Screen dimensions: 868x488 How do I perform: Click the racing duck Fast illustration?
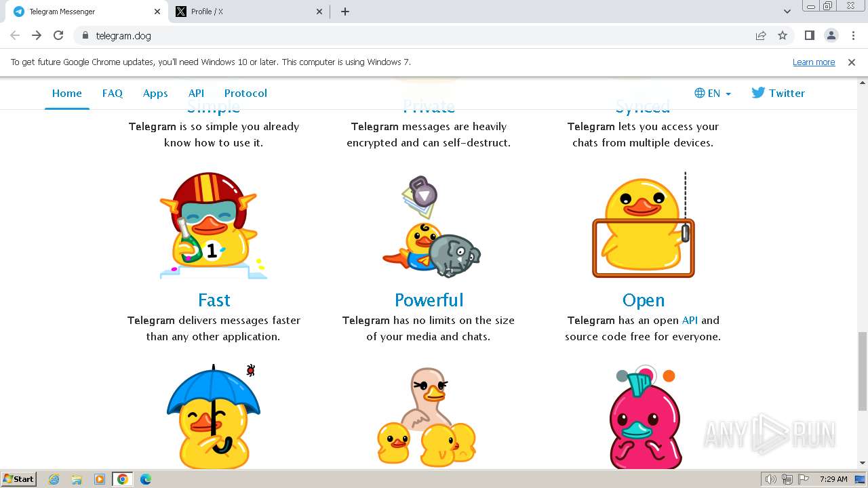point(214,226)
